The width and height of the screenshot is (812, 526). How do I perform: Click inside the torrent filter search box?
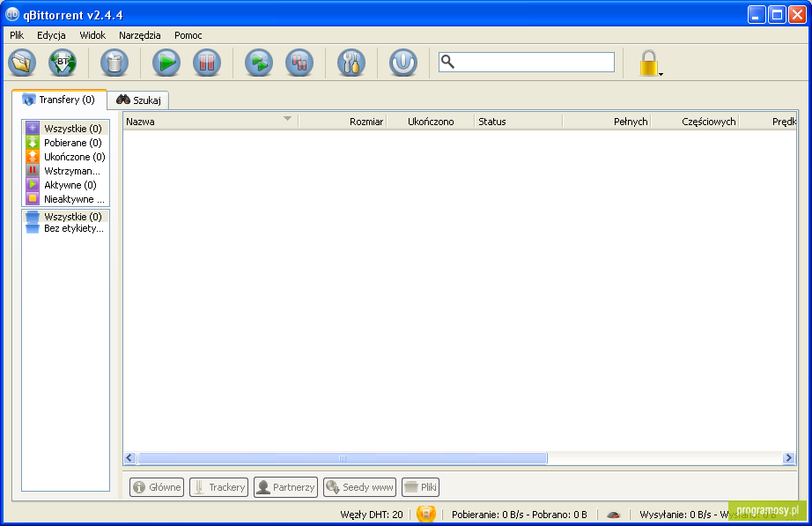click(526, 63)
